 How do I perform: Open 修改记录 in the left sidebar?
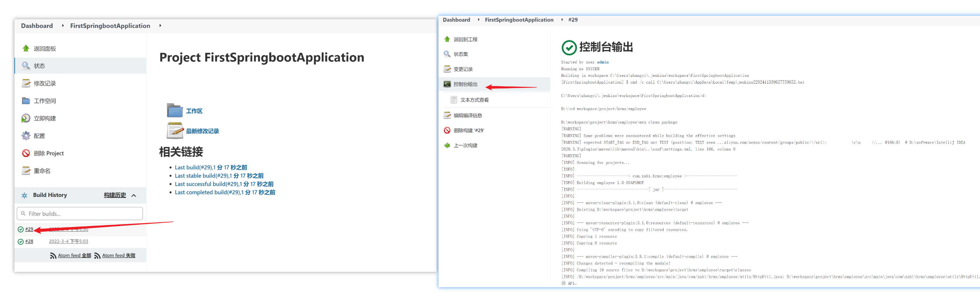(x=45, y=84)
